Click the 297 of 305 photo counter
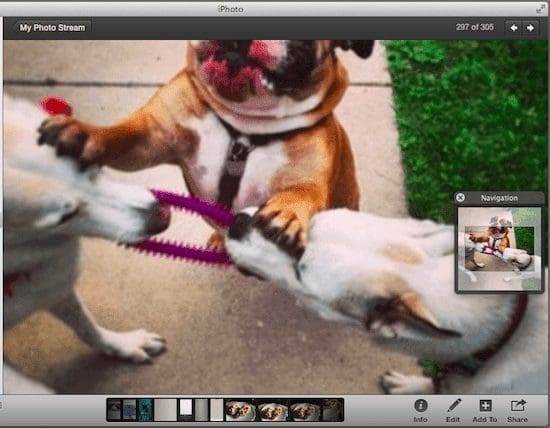Viewport: 550px width, 428px height. click(475, 27)
